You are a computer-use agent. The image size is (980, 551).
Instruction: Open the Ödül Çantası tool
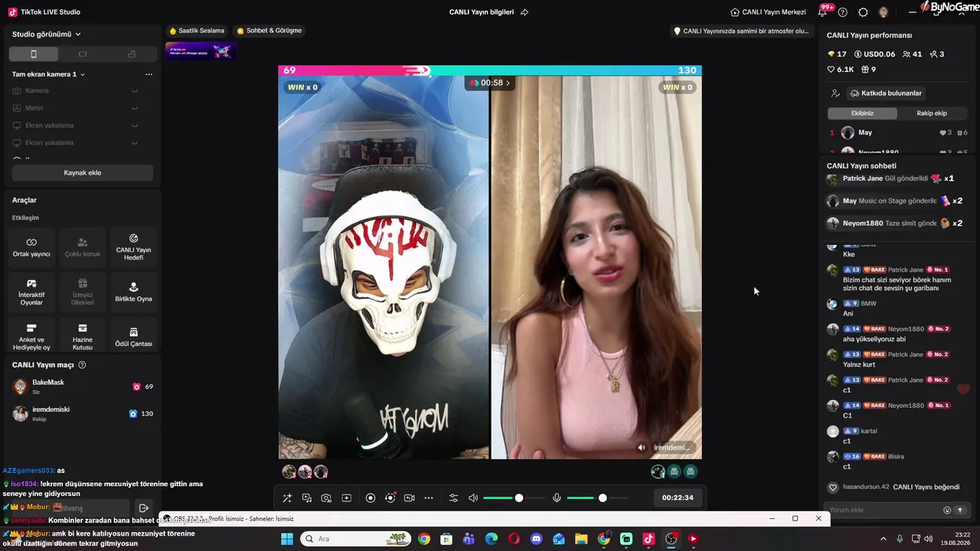[133, 336]
